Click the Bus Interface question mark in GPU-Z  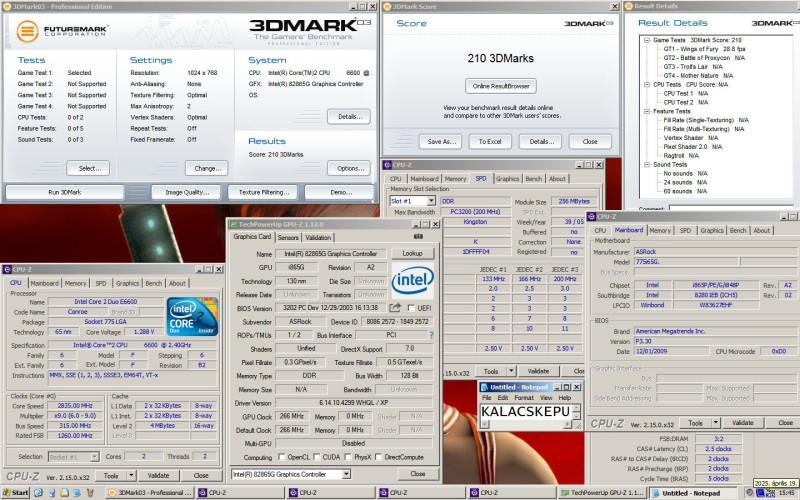click(432, 335)
